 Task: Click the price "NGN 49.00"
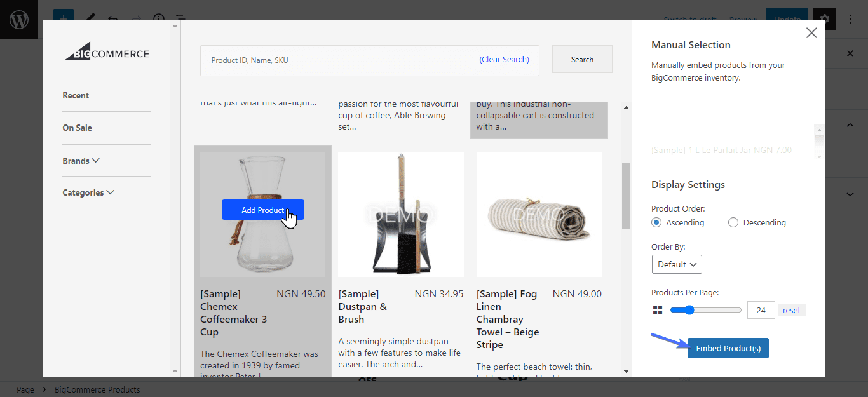[577, 294]
